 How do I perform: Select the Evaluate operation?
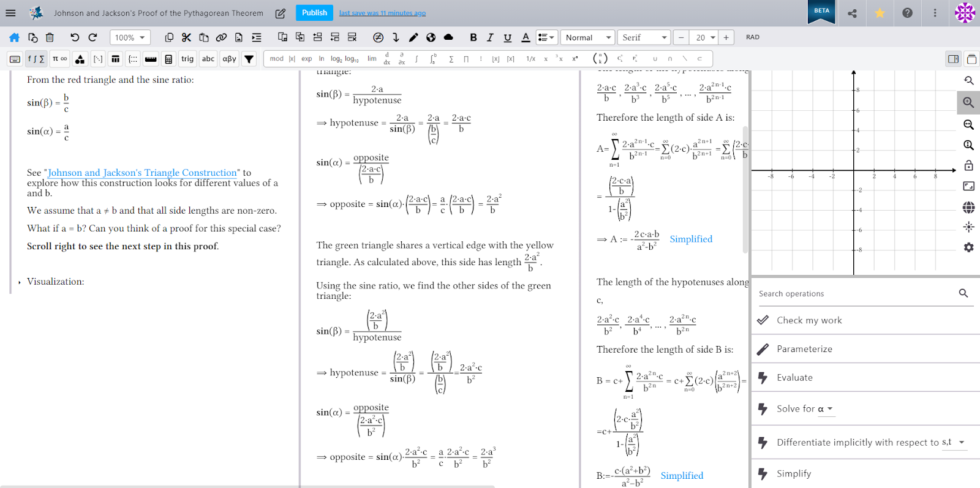pyautogui.click(x=865, y=378)
